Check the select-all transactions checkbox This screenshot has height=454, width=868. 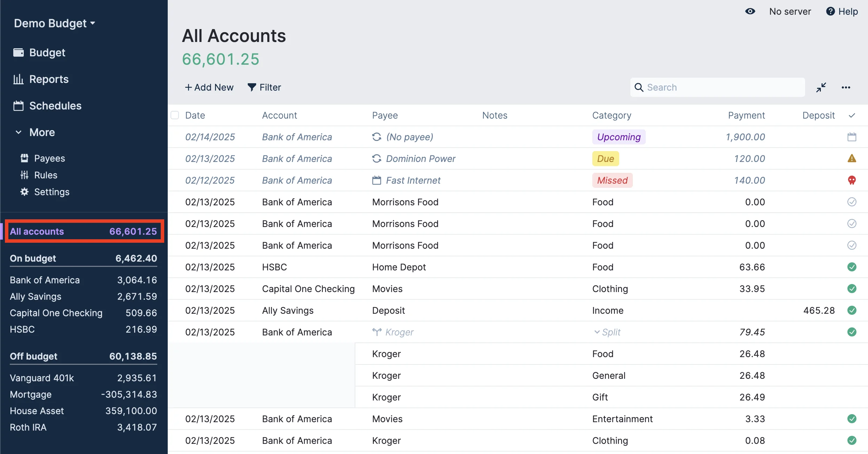click(175, 115)
